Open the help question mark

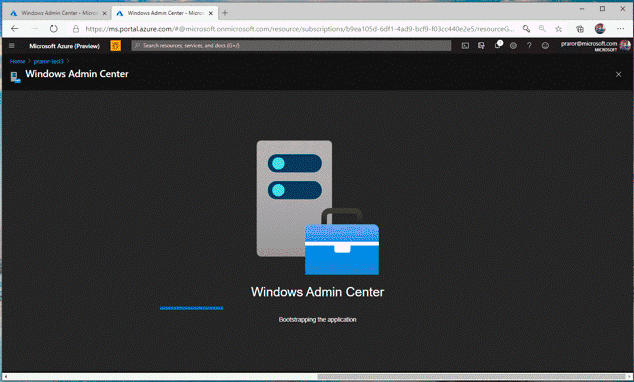(x=529, y=46)
